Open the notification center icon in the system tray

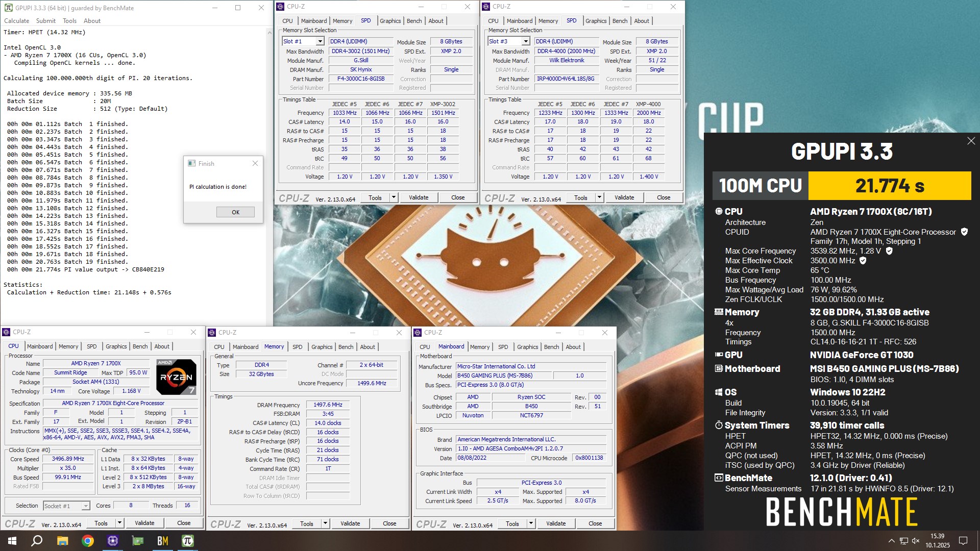963,541
